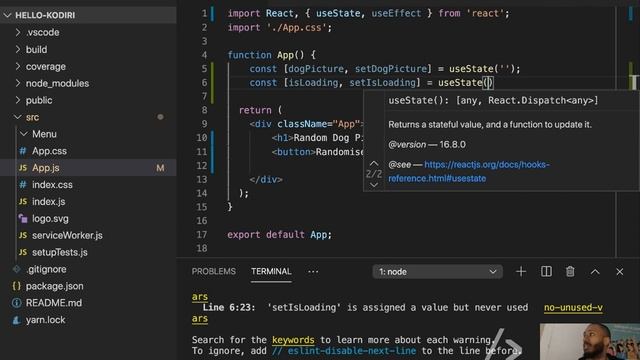Click the 'keywords' link in the terminal
Screen dimensions: 640x360
click(x=293, y=340)
